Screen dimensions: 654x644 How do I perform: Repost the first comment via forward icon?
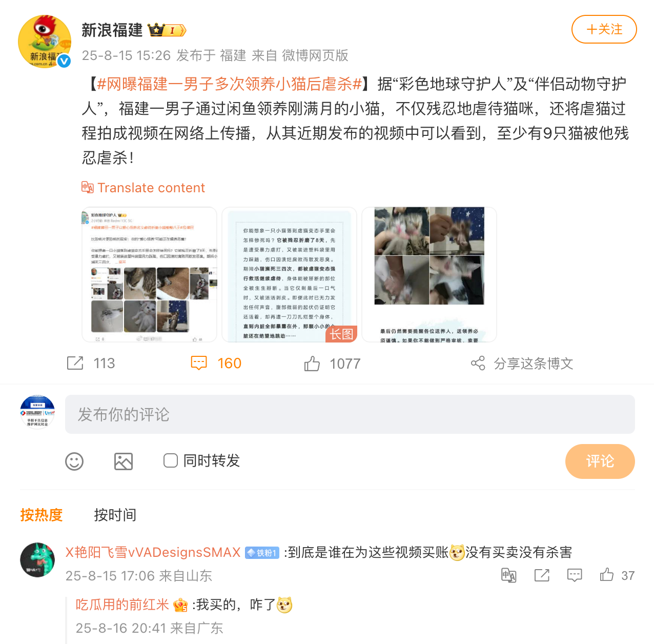tap(542, 575)
